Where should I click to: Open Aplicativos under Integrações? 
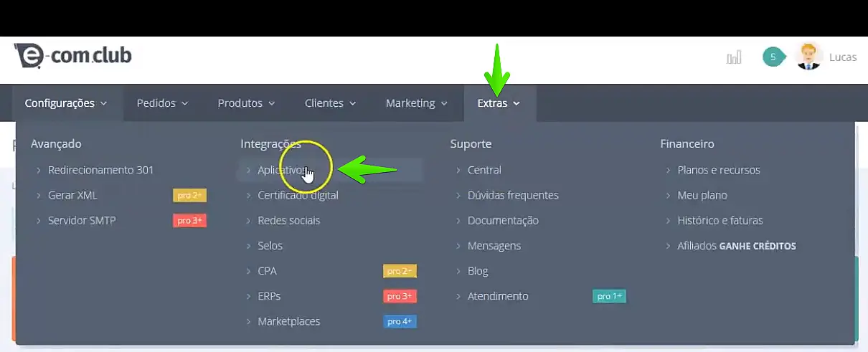[283, 170]
